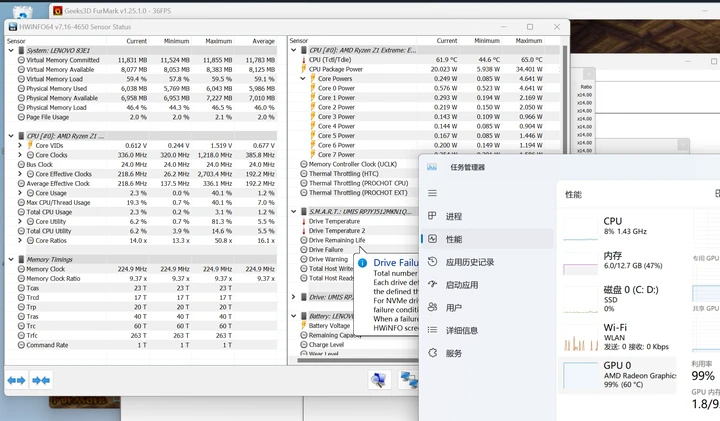720x421 pixels.
Task: Click the icon beside Drive Failure row
Action: pyautogui.click(x=304, y=250)
